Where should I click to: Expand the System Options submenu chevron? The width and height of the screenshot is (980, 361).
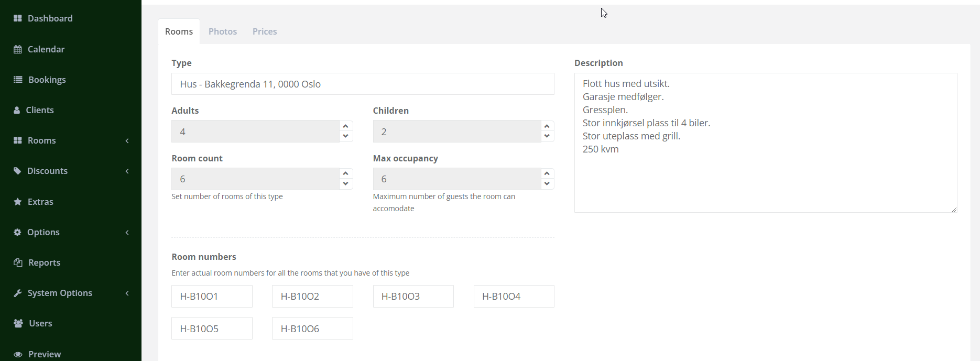click(127, 293)
